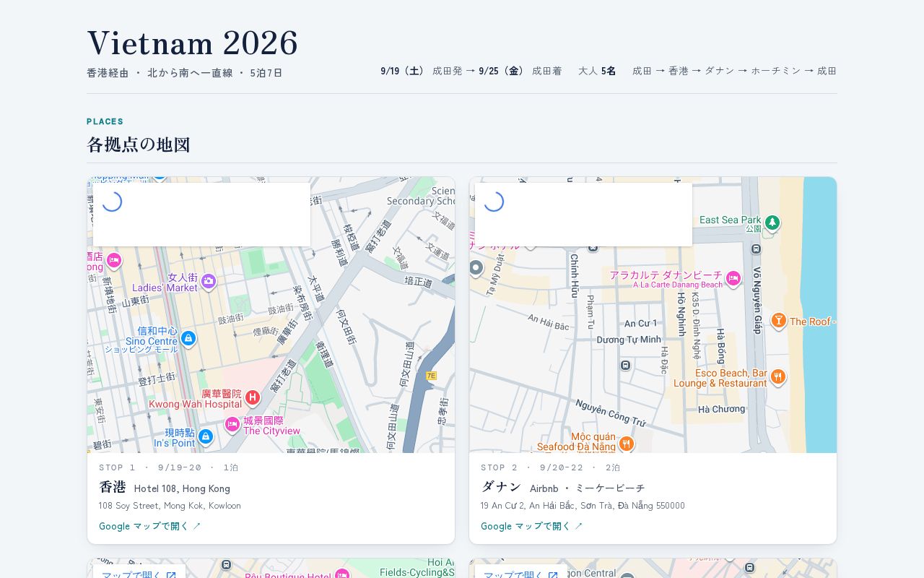Click the A La Carte Danang Beach hotel pin

pos(733,278)
